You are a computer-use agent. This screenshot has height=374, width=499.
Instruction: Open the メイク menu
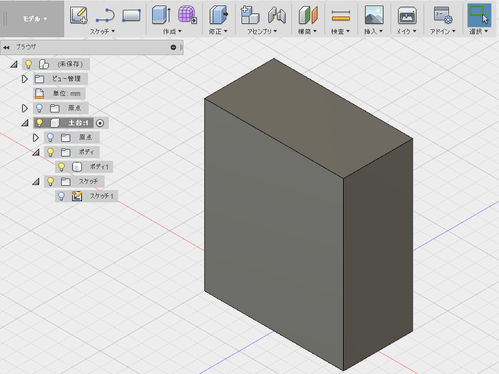[x=406, y=31]
